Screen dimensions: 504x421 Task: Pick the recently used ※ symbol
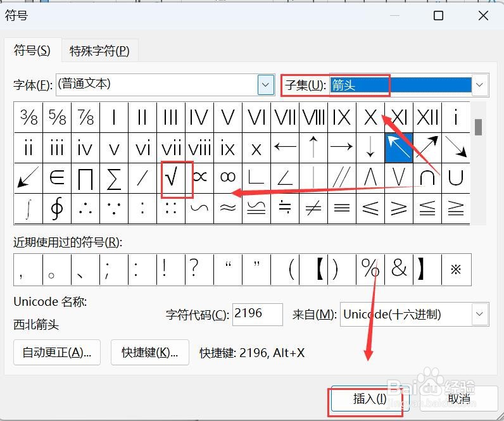456,269
